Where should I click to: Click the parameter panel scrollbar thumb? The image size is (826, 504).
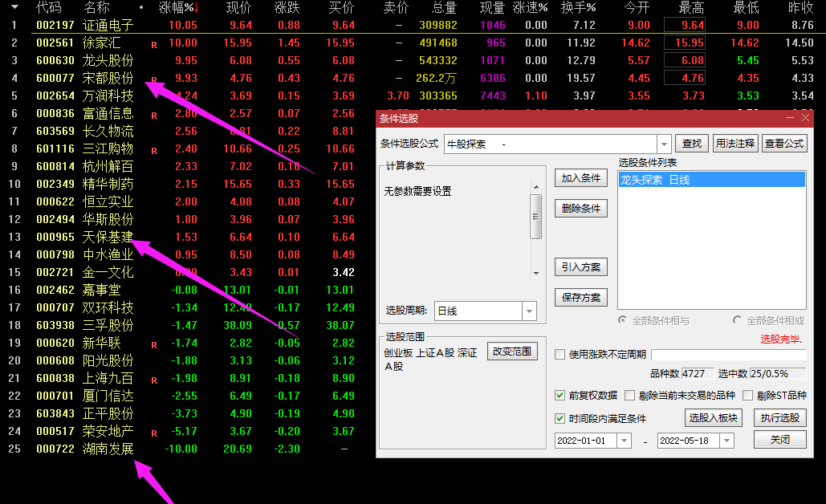(x=535, y=217)
